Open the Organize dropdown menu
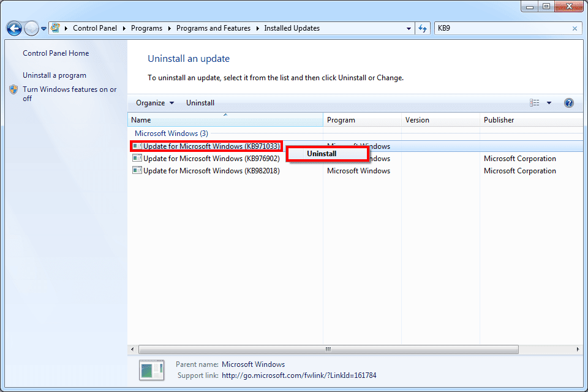 (x=154, y=103)
